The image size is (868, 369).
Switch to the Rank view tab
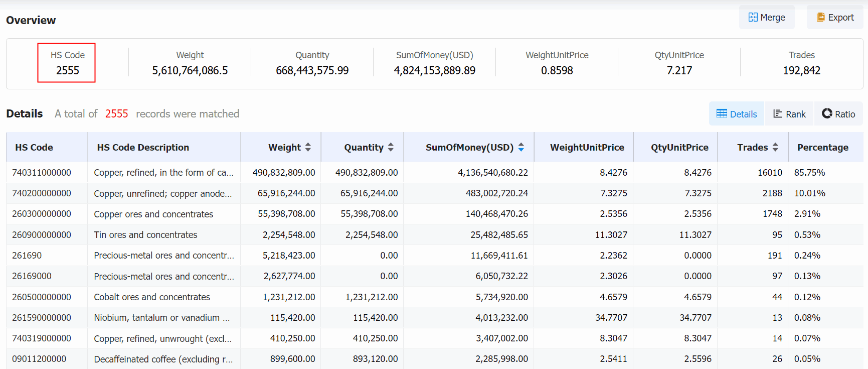click(x=789, y=114)
